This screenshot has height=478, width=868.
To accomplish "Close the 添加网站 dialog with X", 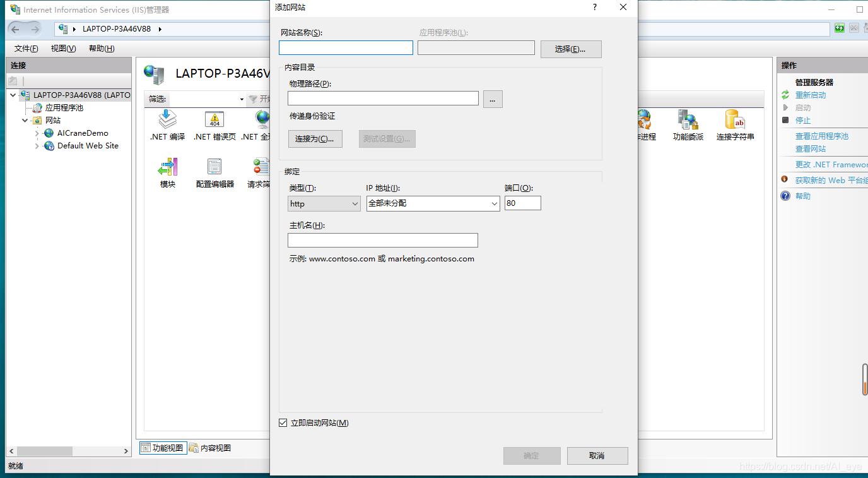I will coord(623,7).
